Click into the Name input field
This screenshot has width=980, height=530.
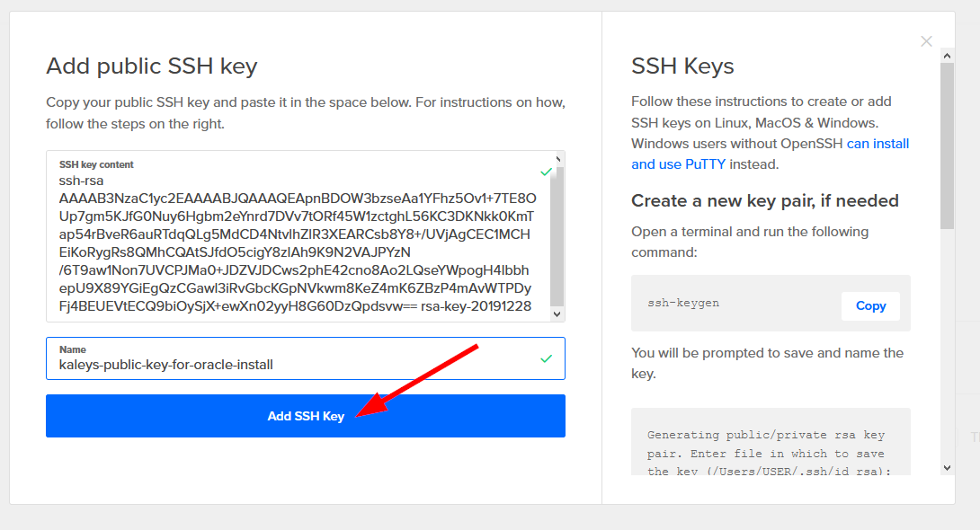point(297,365)
